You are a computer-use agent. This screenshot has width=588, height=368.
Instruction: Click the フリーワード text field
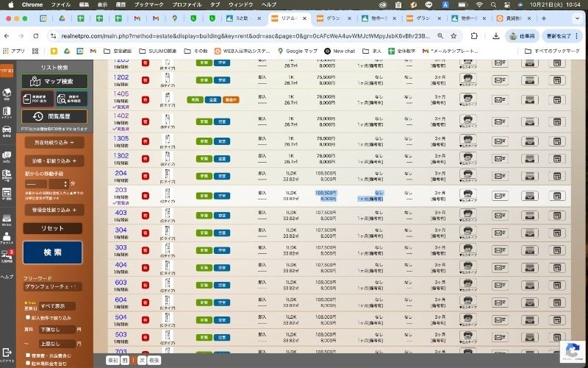point(52,286)
